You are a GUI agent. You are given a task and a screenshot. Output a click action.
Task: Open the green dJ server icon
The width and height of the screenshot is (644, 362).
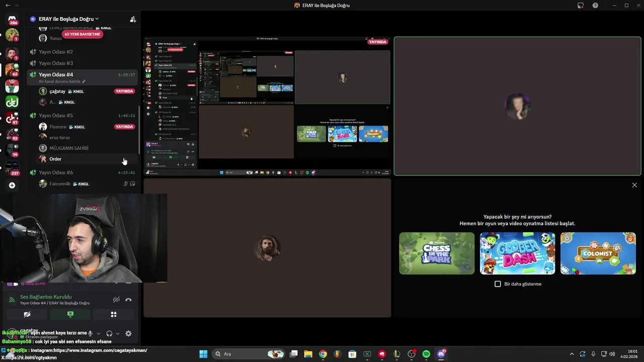click(x=12, y=102)
